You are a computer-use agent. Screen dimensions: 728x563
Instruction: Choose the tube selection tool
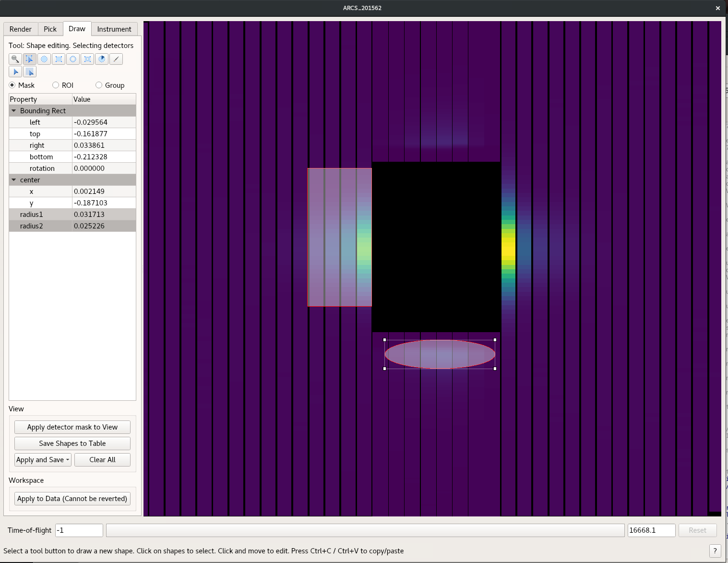click(30, 72)
